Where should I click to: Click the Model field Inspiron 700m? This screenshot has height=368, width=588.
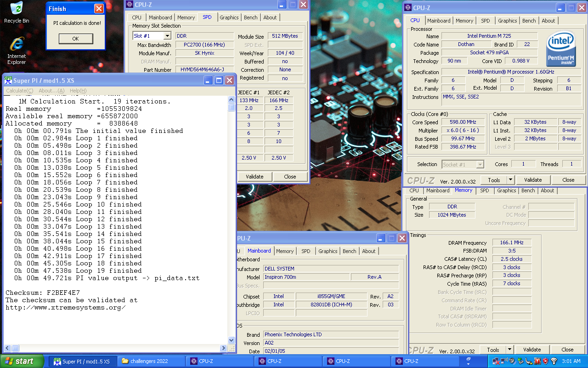coord(306,277)
